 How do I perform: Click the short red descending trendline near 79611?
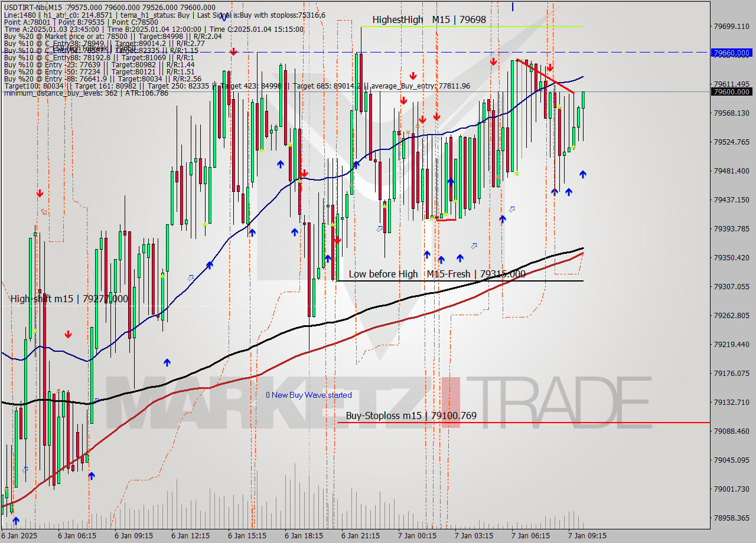tap(545, 76)
